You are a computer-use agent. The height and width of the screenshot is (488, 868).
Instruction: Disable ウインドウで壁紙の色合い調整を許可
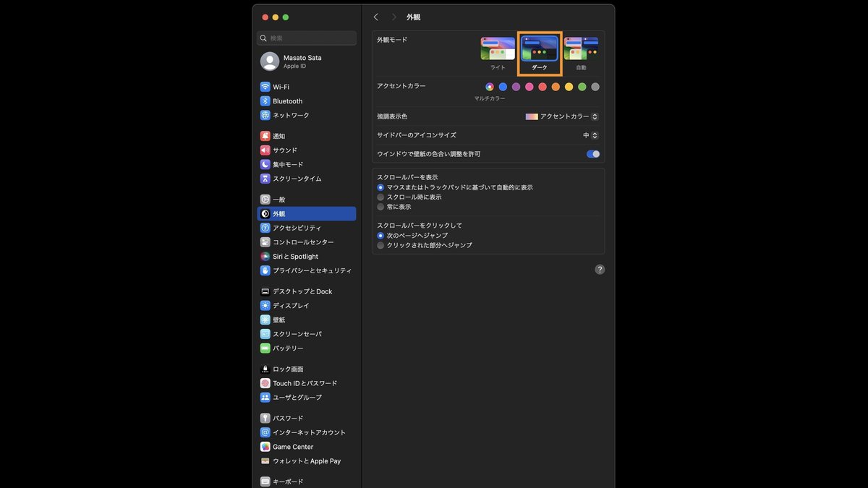[x=593, y=153]
